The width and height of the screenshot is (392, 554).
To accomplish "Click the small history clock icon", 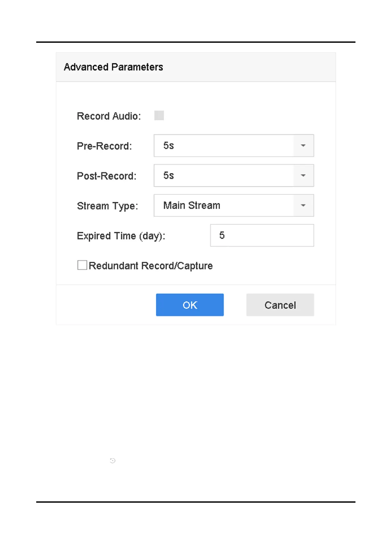I will [113, 461].
